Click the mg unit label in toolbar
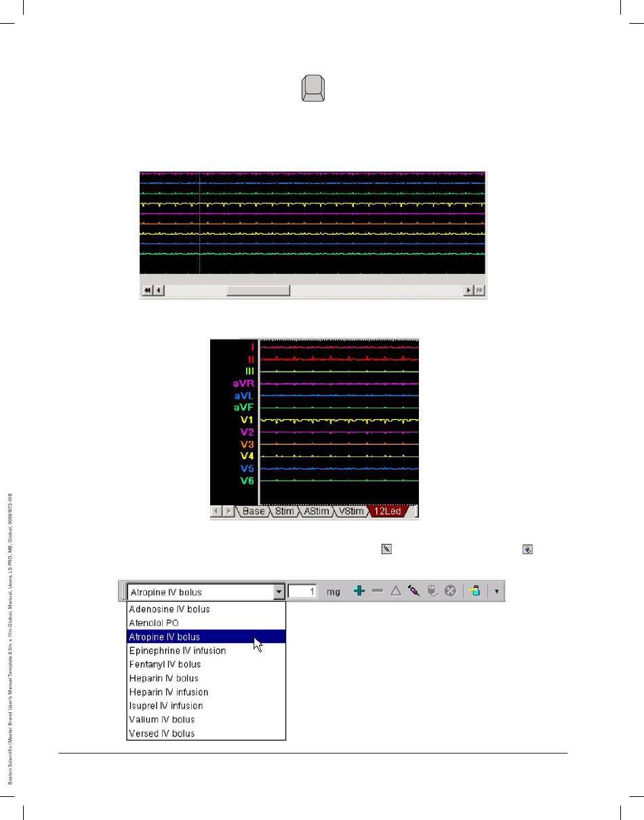The height and width of the screenshot is (820, 644). (x=334, y=592)
